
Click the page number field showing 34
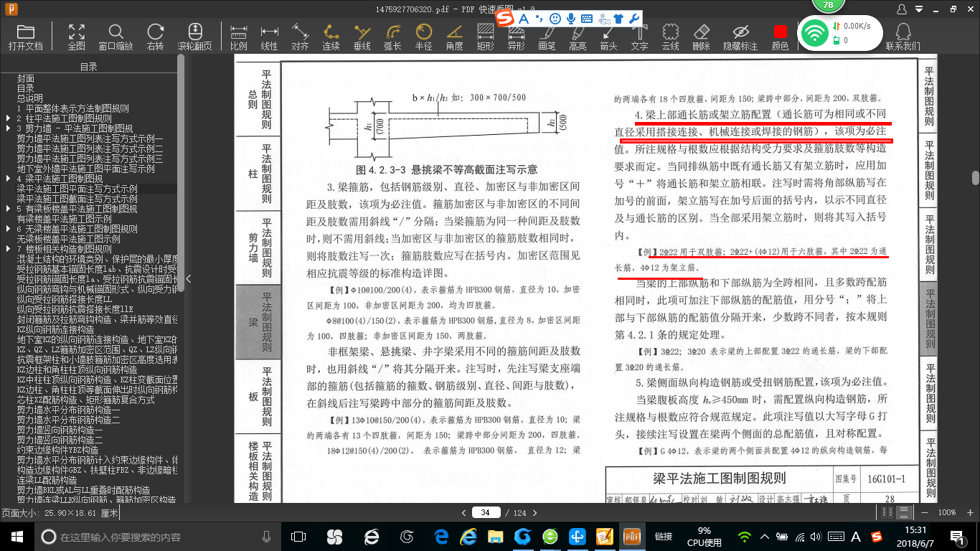pos(486,512)
